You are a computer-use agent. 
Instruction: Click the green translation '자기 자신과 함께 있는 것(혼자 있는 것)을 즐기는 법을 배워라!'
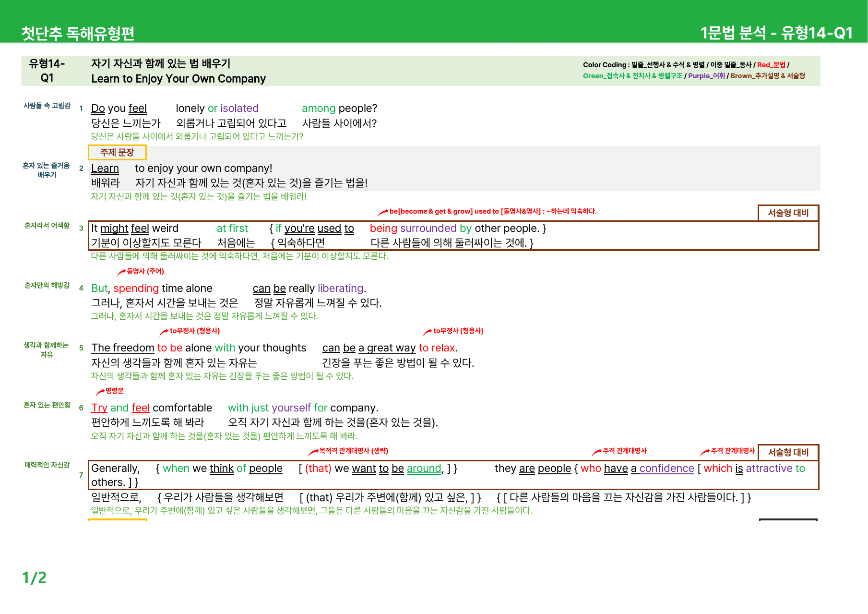coord(199,197)
